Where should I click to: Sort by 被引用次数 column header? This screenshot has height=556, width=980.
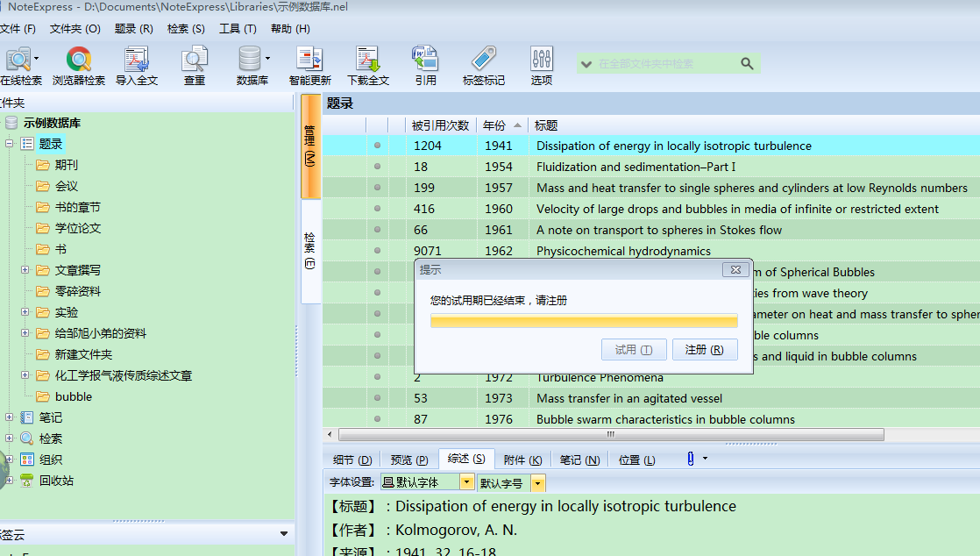(440, 125)
